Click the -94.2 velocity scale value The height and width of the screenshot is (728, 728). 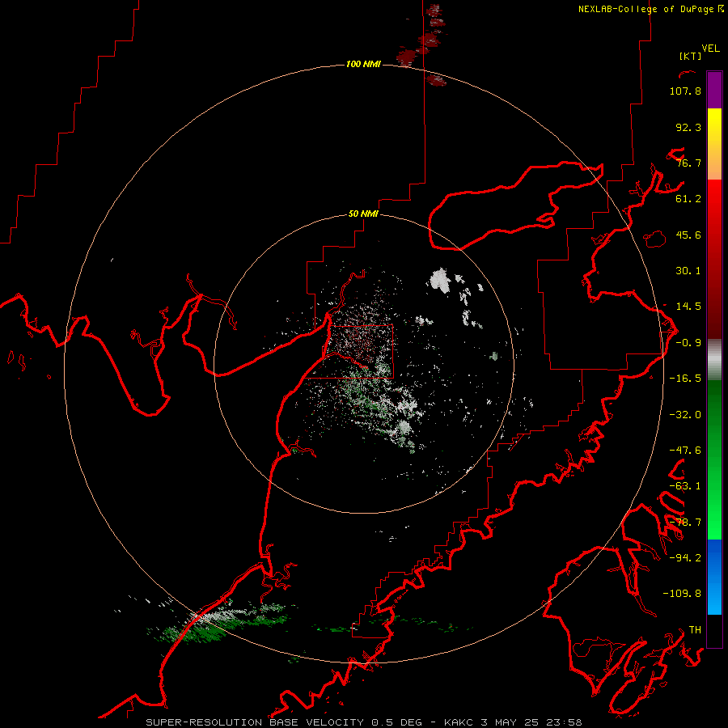pyautogui.click(x=685, y=557)
